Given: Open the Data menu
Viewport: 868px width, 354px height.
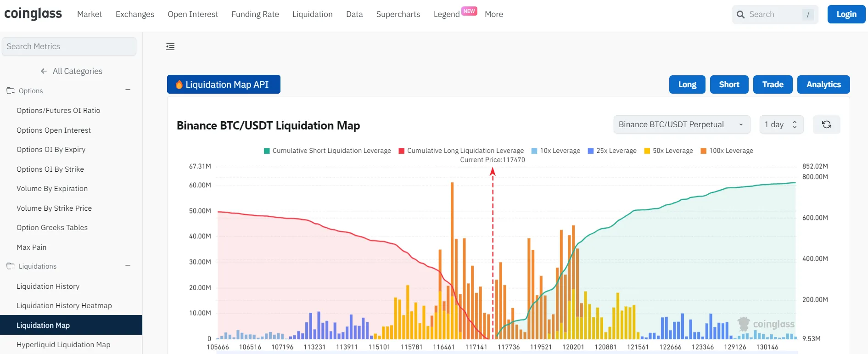Looking at the screenshot, I should tap(354, 14).
